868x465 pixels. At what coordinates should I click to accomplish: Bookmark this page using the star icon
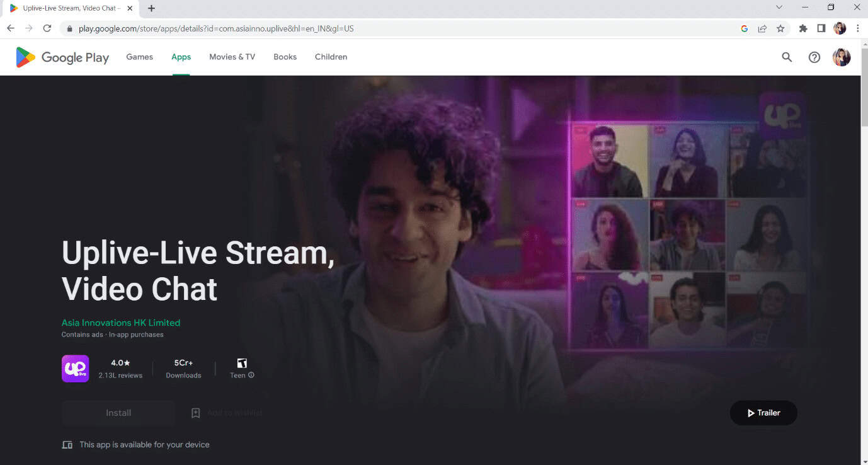coord(781,28)
